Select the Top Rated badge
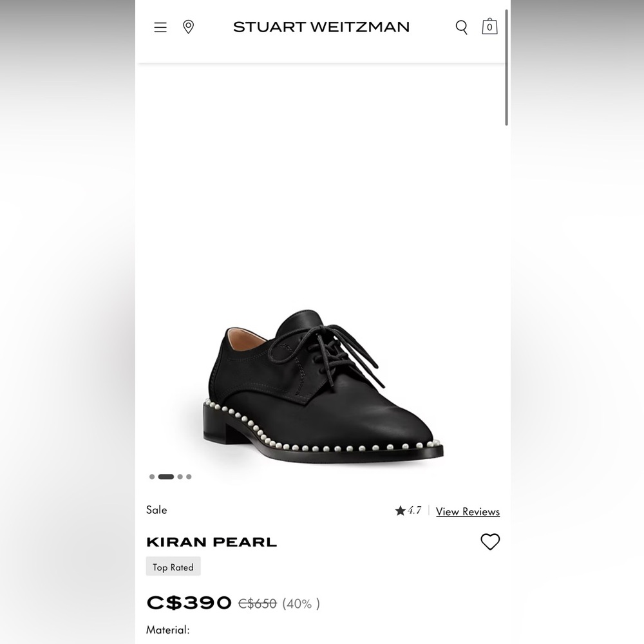Viewport: 644px width, 644px height. click(x=173, y=567)
